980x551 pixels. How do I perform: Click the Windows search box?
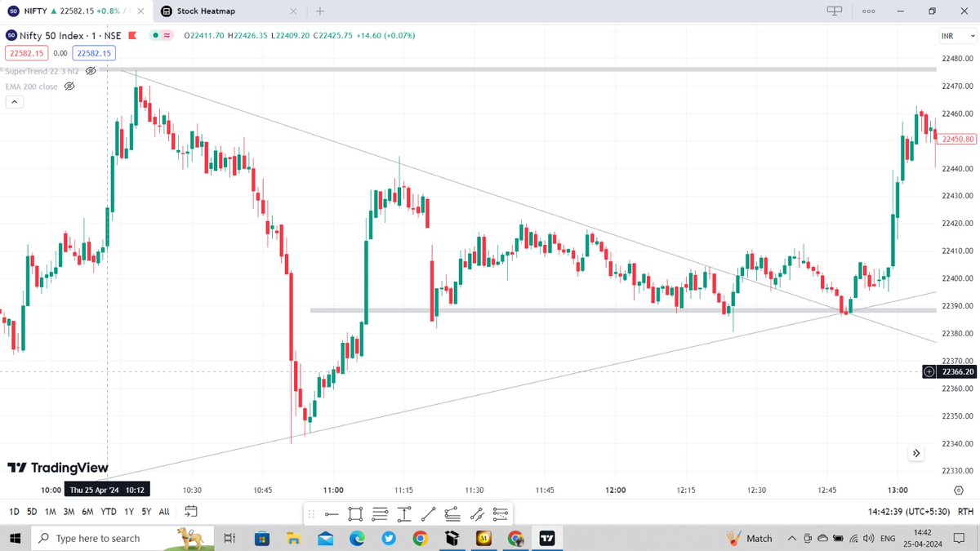point(122,539)
